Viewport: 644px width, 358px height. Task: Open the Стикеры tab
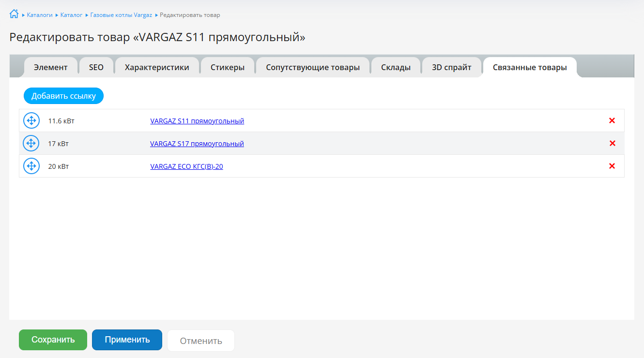[x=228, y=67]
